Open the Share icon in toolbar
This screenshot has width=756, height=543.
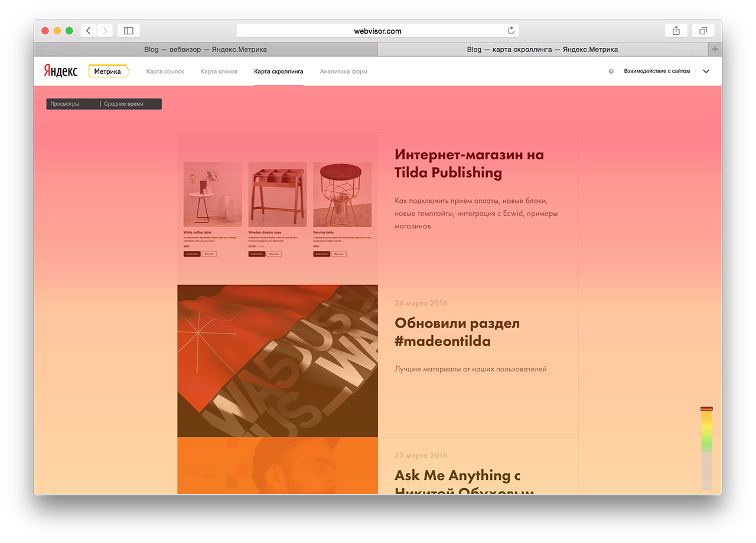pyautogui.click(x=676, y=31)
